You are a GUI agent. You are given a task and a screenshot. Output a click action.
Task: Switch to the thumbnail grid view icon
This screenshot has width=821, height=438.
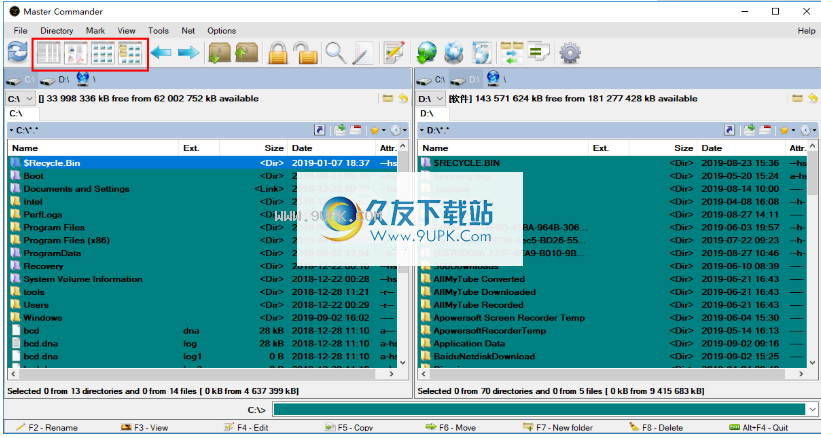point(103,53)
